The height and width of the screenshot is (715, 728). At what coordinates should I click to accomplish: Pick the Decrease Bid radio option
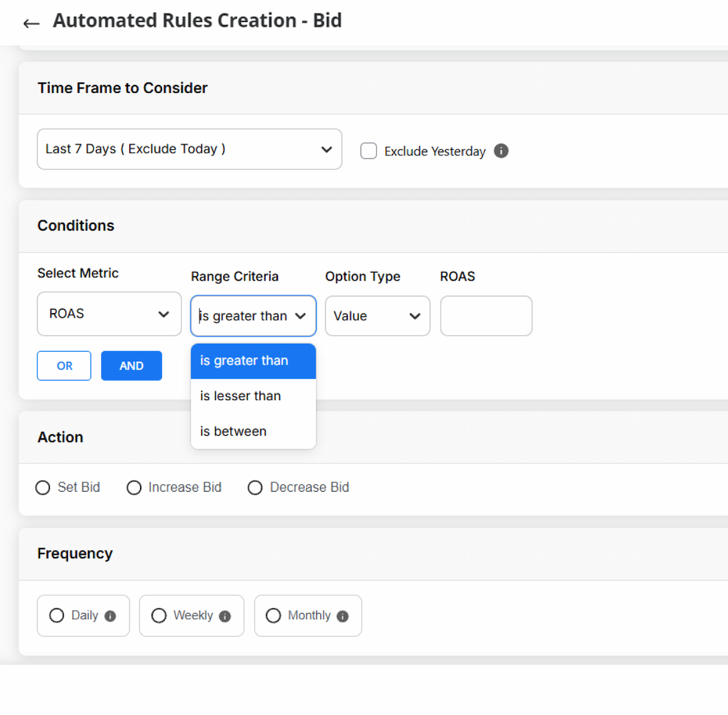pyautogui.click(x=255, y=487)
